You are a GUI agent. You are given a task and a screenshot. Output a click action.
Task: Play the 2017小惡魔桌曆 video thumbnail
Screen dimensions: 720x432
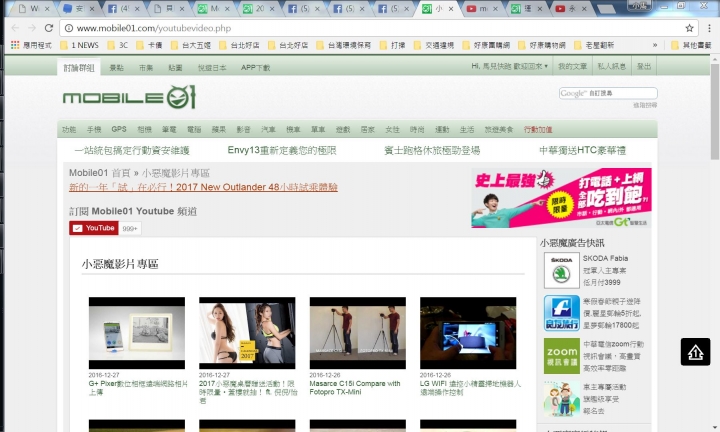[247, 333]
